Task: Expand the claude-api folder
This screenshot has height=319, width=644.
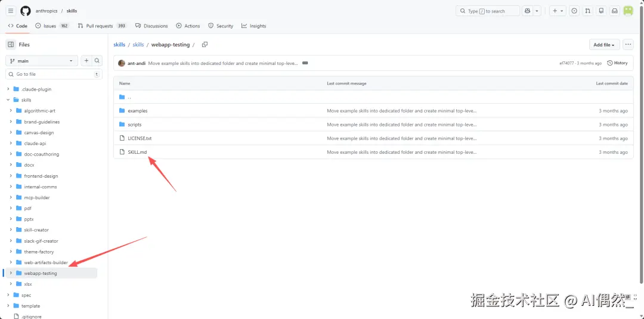Action: (x=11, y=143)
